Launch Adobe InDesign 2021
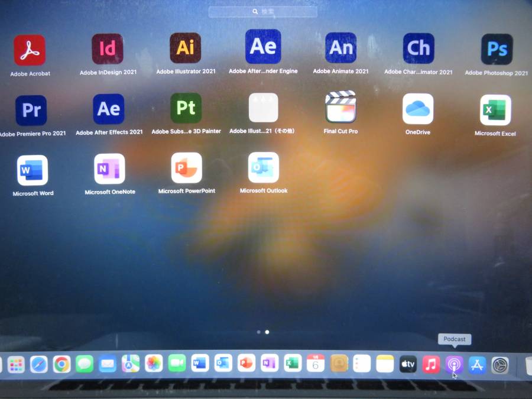The image size is (532, 399). tap(108, 49)
